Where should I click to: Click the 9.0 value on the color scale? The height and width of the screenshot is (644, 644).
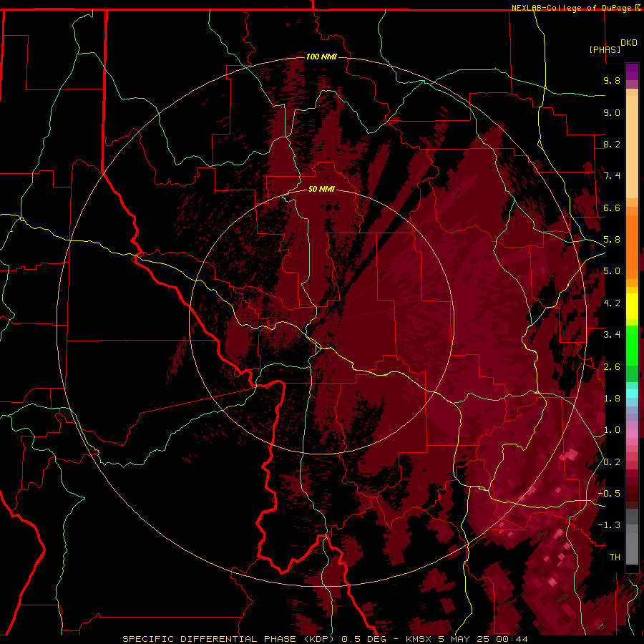pyautogui.click(x=612, y=112)
